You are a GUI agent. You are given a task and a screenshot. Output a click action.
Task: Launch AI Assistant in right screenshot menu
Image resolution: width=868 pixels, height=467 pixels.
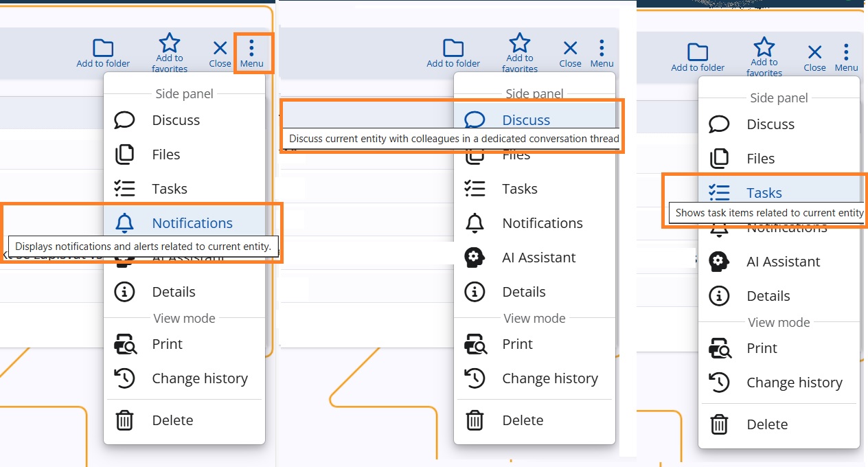pos(779,262)
